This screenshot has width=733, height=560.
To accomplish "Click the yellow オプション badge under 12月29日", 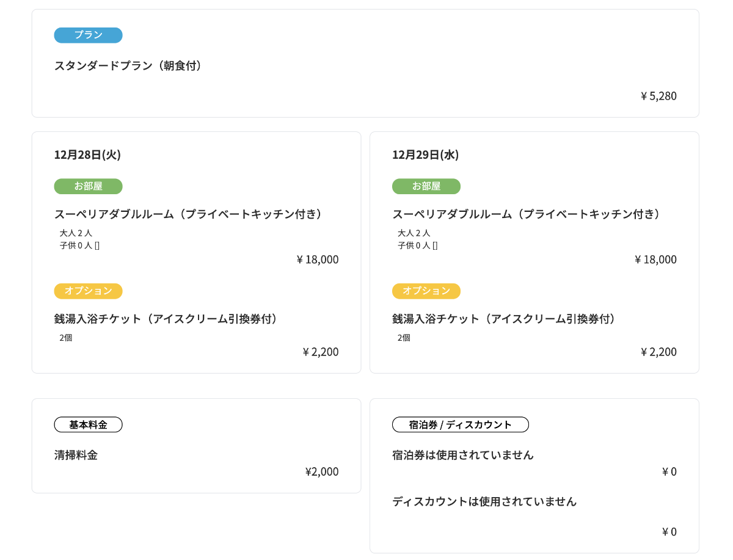I will (426, 291).
